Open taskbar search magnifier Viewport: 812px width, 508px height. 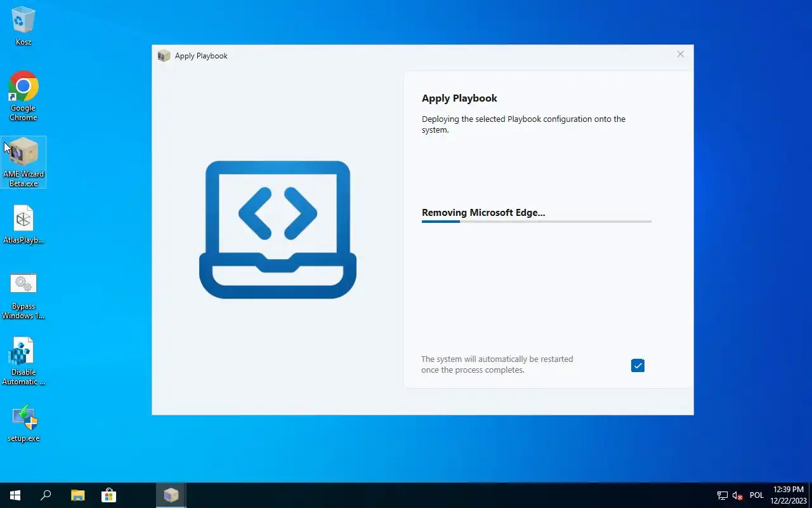pos(46,495)
